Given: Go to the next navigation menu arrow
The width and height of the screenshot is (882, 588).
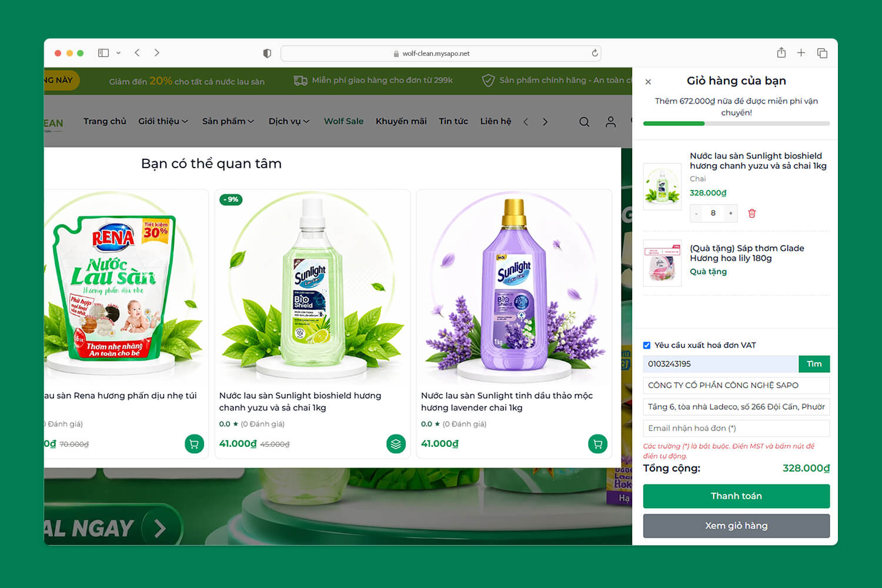Looking at the screenshot, I should [x=545, y=122].
